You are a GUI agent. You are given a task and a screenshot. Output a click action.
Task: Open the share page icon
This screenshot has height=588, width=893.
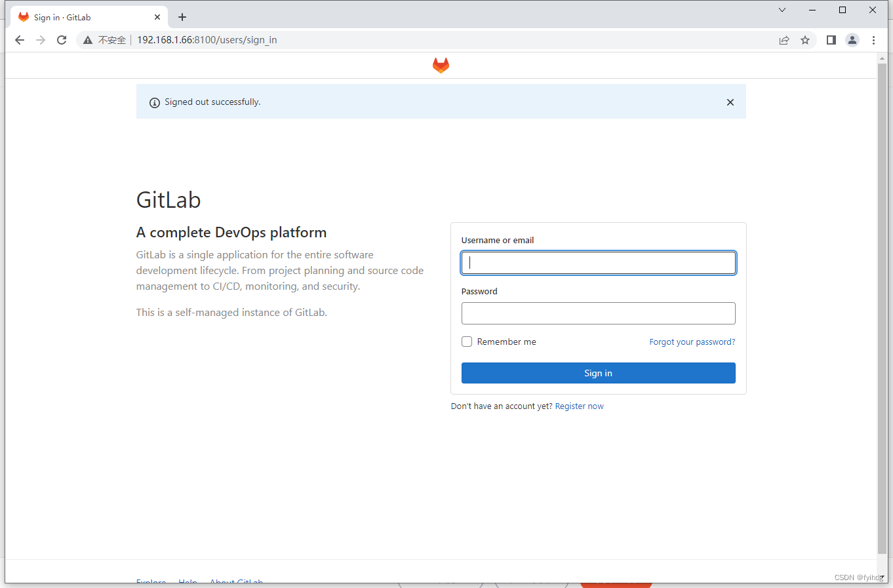tap(784, 40)
